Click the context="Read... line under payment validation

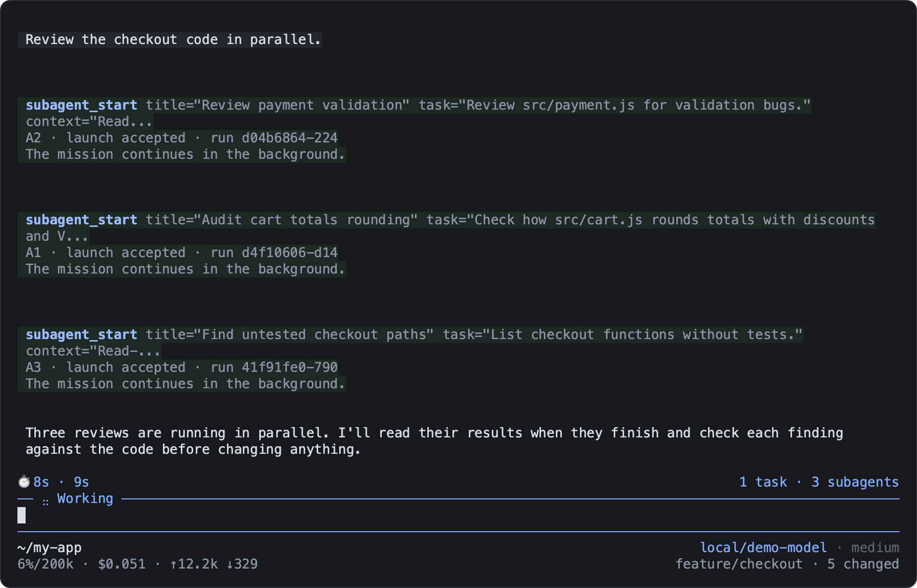click(89, 121)
